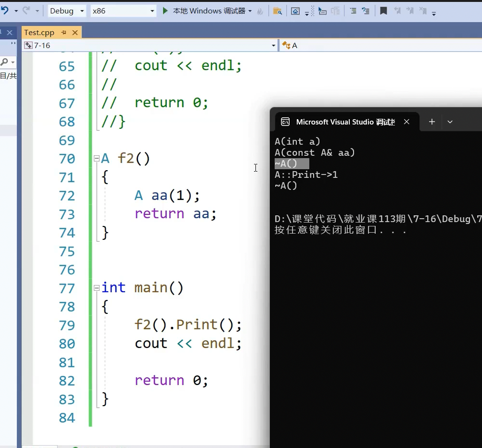Open the Redo history dropdown arrow

(x=37, y=11)
